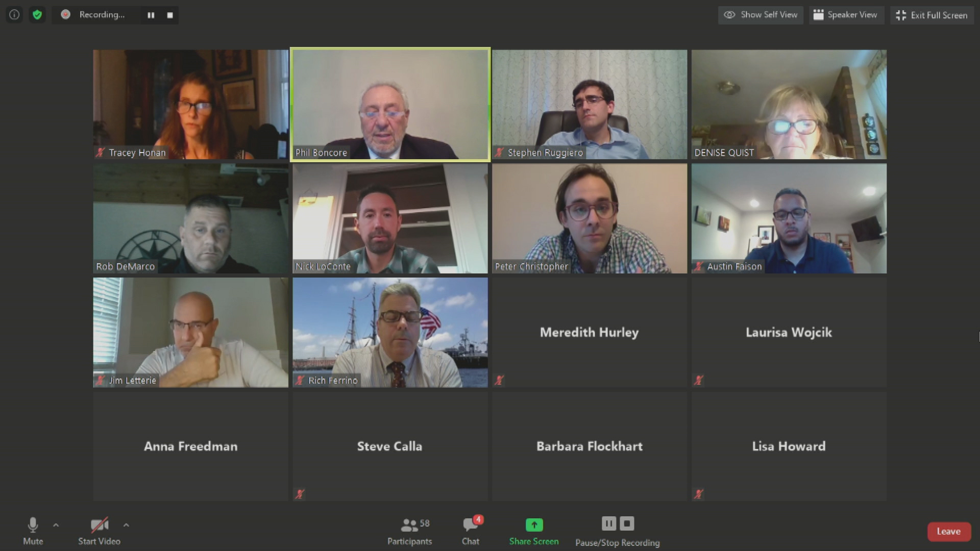Exit Full Screen mode

(x=933, y=15)
